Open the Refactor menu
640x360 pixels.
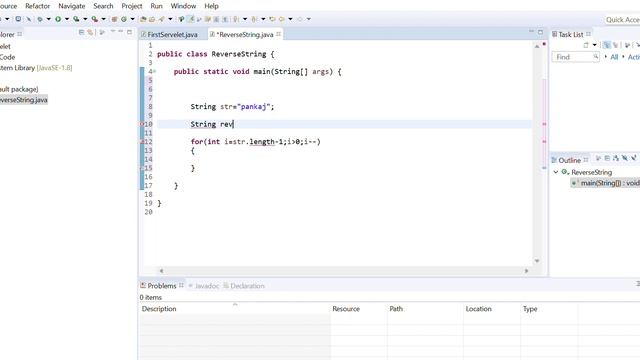pos(38,6)
